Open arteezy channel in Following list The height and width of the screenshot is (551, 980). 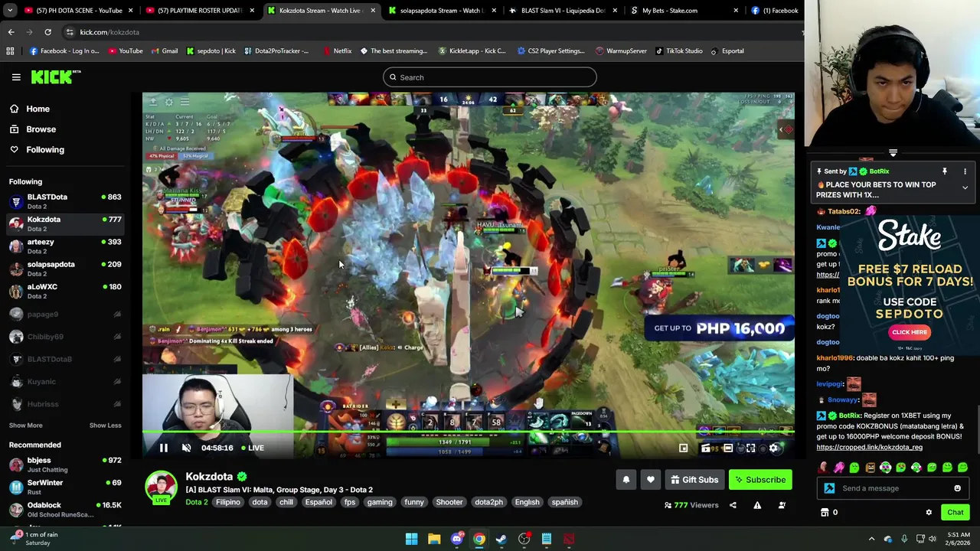65,246
